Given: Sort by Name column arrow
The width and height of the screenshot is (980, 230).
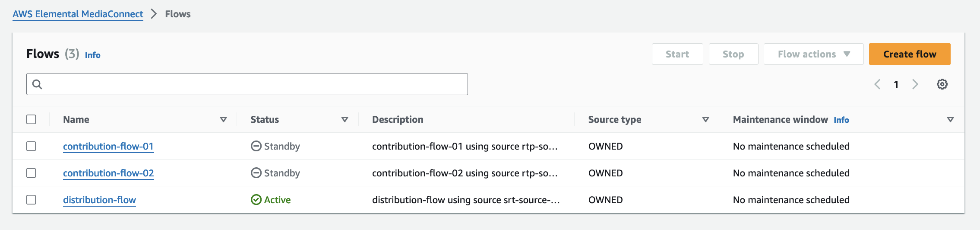Looking at the screenshot, I should pyautogui.click(x=223, y=119).
